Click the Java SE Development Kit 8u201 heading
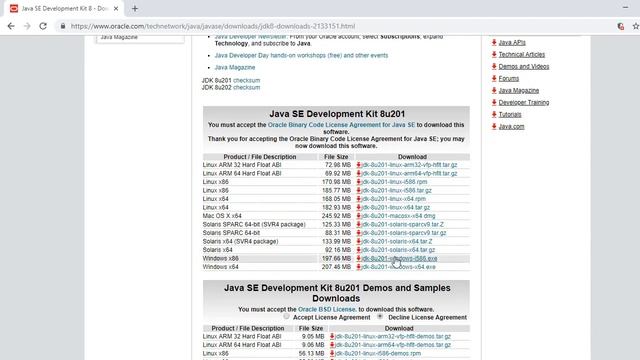Screen dimensions: 640x360 337,114
